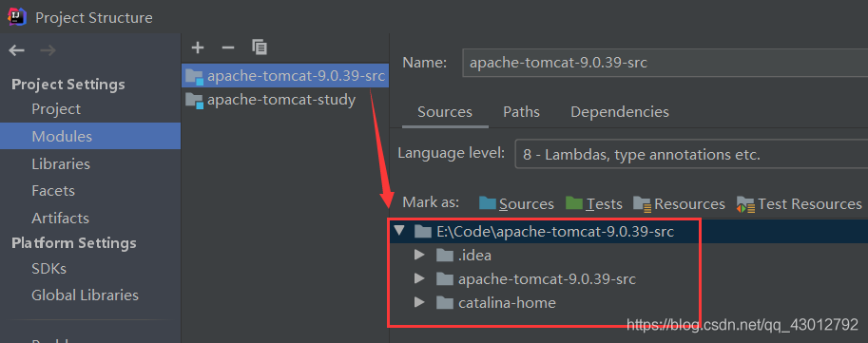
Task: Select the catalina-home row in the tree
Action: (x=628, y=302)
